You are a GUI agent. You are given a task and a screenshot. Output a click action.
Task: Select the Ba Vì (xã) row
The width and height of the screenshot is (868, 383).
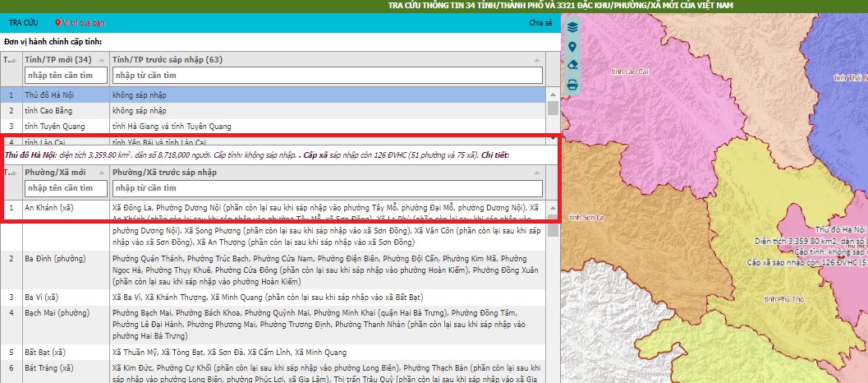[273, 297]
